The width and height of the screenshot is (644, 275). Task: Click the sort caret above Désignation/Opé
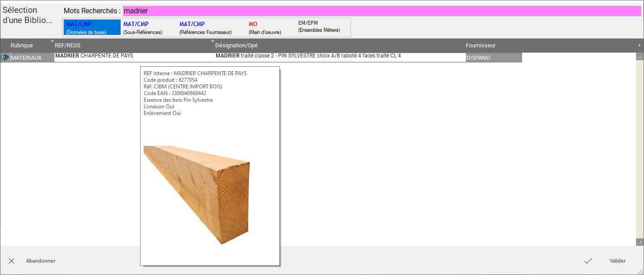click(x=213, y=41)
